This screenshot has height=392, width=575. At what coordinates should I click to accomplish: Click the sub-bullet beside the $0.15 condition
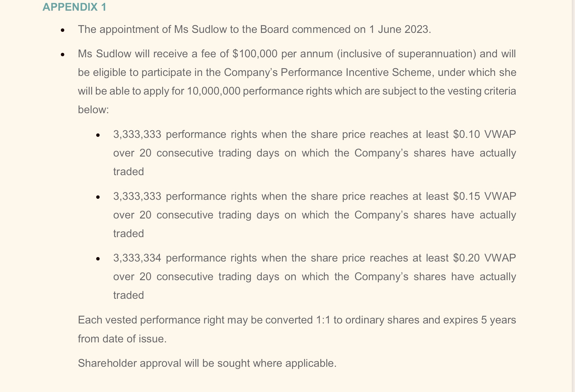point(98,197)
